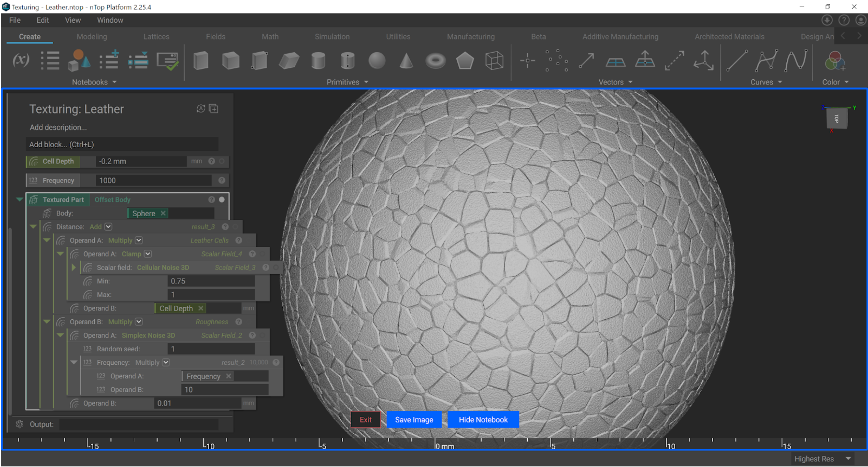Open Roughness Multiply dropdown
The image size is (868, 467).
139,322
